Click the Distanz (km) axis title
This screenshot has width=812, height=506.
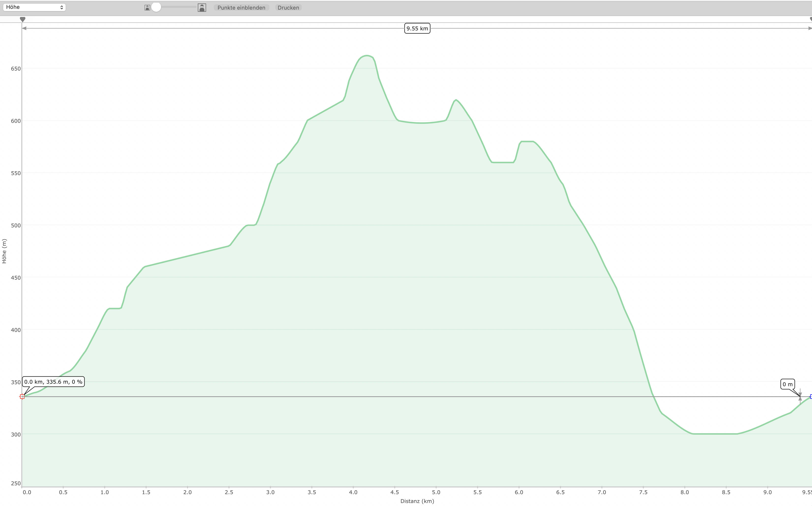click(x=417, y=501)
